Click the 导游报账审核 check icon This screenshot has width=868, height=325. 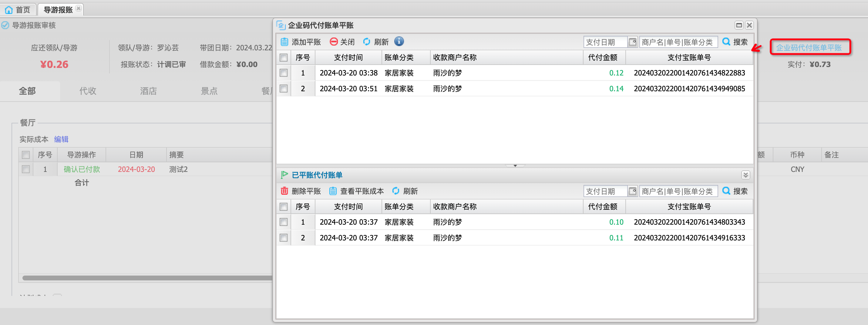click(x=5, y=25)
